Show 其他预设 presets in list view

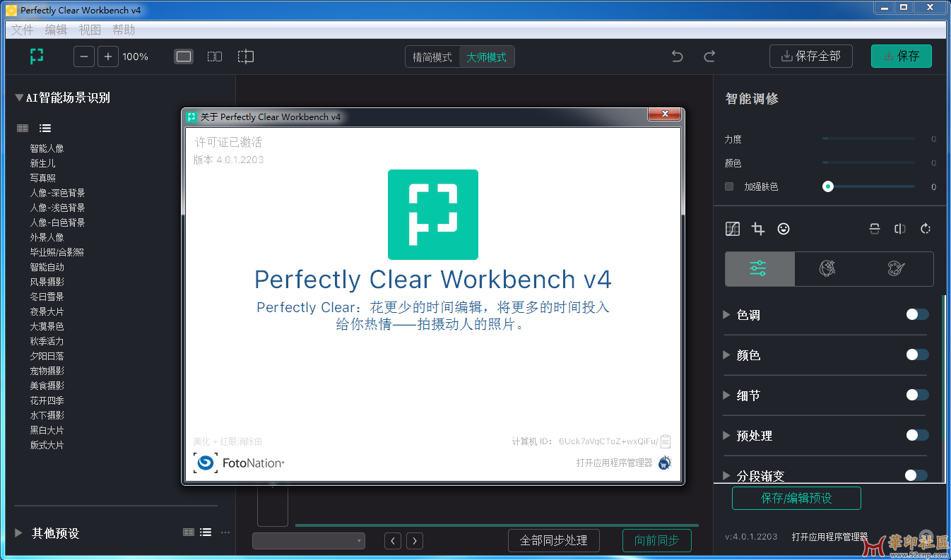click(x=206, y=532)
